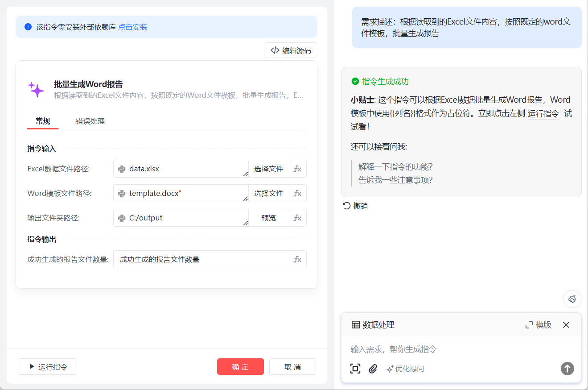Click 点击安装 link
Image resolution: width=588 pixels, height=390 pixels.
pos(133,27)
